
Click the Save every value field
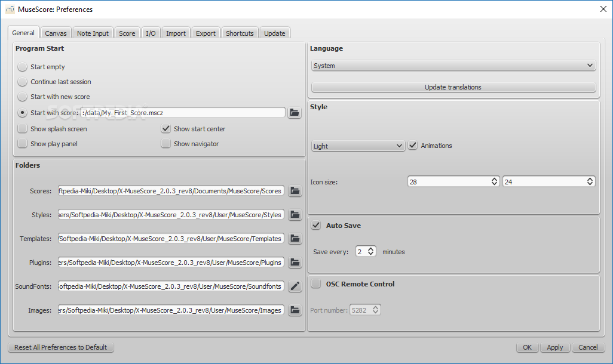pos(361,252)
